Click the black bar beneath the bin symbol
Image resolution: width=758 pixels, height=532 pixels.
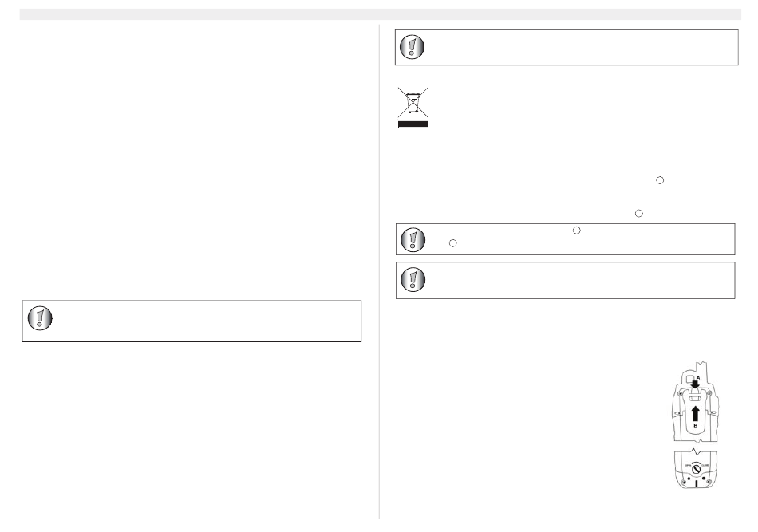click(414, 124)
